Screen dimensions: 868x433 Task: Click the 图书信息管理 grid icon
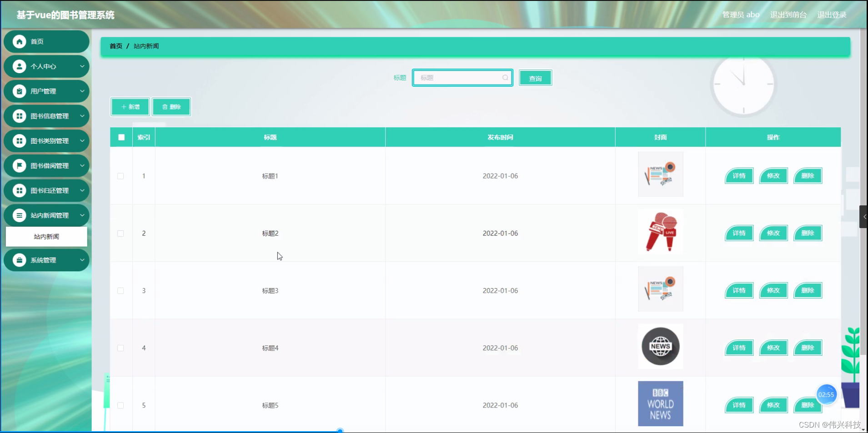click(x=19, y=116)
